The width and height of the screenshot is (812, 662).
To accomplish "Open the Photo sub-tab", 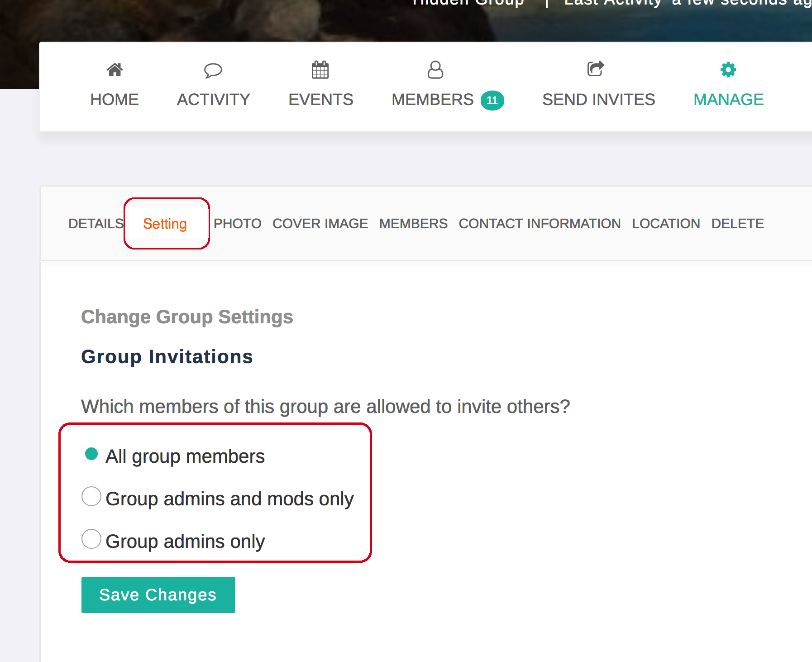I will (x=237, y=224).
